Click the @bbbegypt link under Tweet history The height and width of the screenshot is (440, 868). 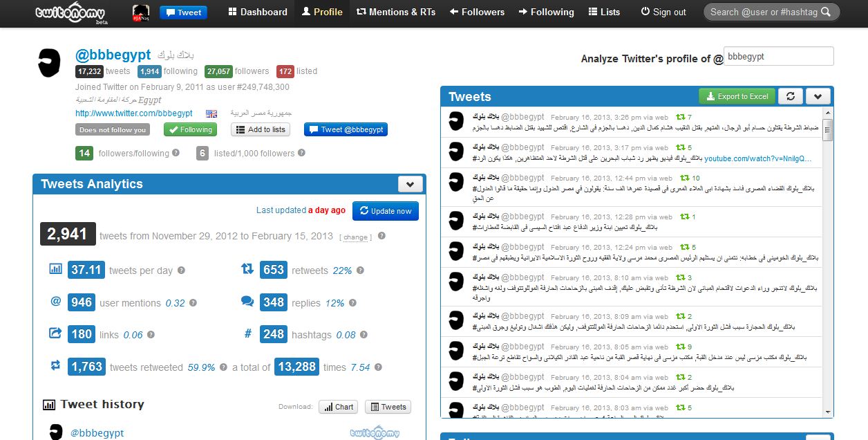click(x=97, y=433)
